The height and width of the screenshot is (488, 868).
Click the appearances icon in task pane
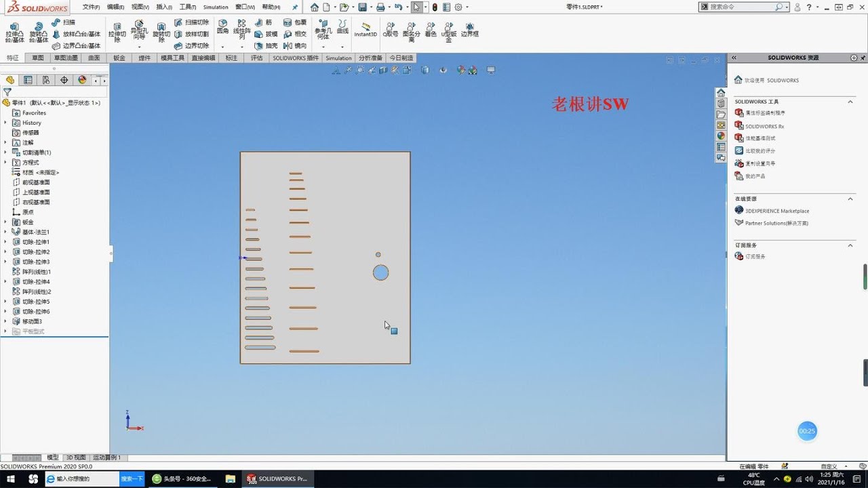pos(721,136)
